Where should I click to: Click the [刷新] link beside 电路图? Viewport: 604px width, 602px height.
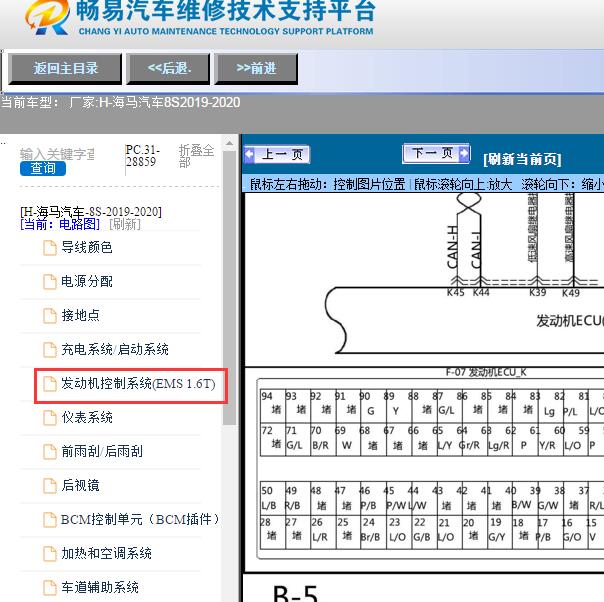(125, 224)
